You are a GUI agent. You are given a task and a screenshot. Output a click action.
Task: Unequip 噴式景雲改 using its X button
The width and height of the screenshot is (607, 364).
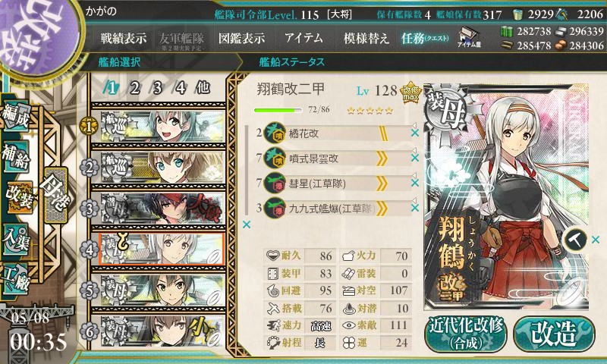pos(414,158)
